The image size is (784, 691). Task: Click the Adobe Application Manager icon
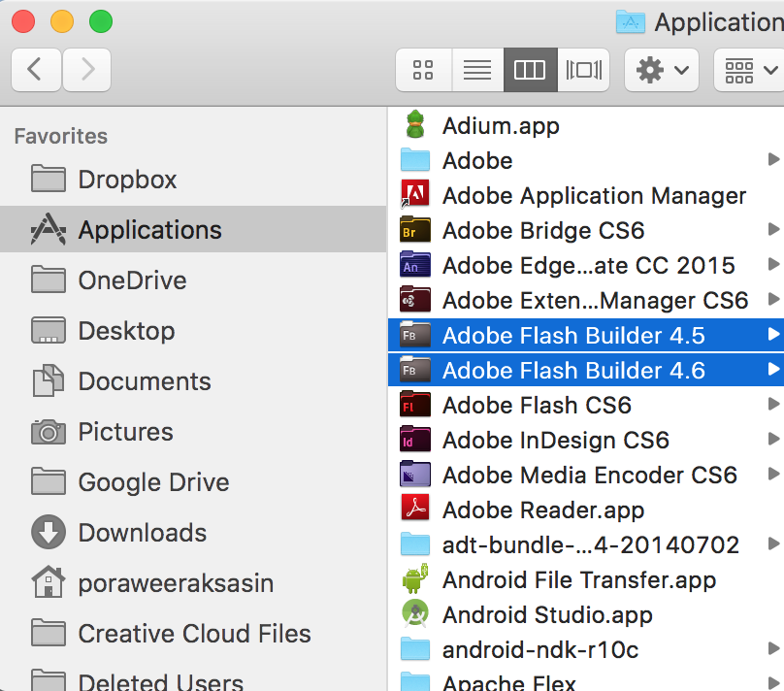415,194
